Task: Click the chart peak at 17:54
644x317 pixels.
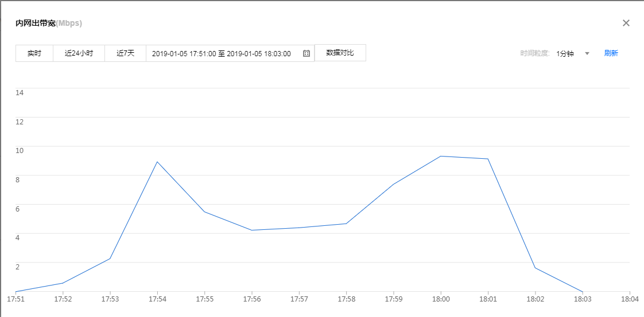Action: 157,162
